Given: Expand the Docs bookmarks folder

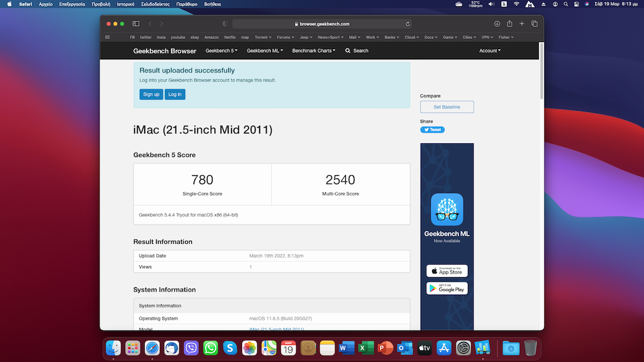Looking at the screenshot, I should [431, 37].
